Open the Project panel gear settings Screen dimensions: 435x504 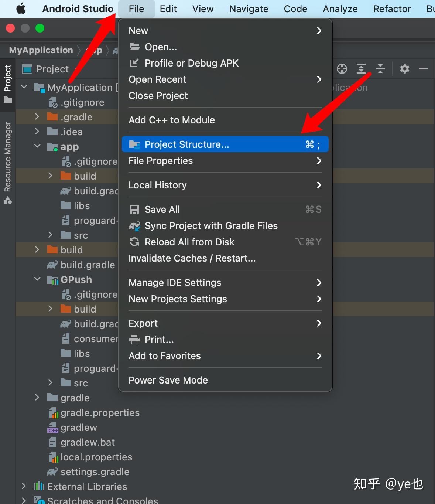coord(405,69)
